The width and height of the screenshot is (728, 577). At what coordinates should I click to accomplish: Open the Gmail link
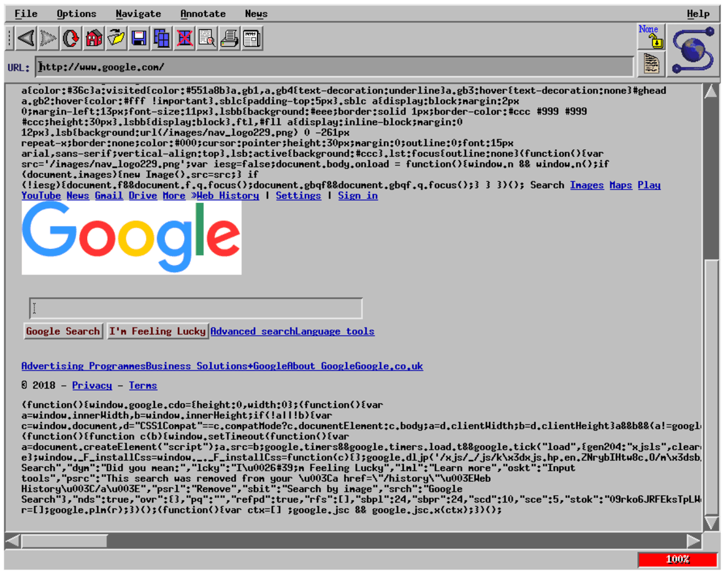pyautogui.click(x=109, y=195)
